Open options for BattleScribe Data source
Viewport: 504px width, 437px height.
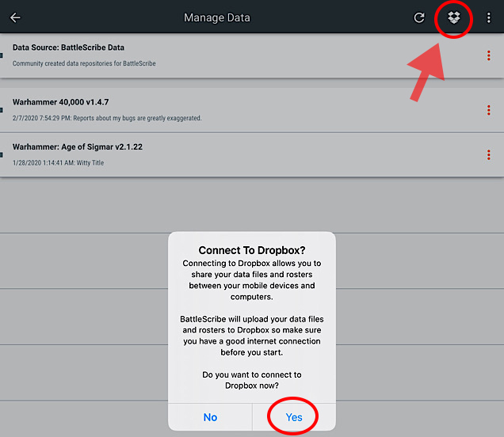click(489, 55)
